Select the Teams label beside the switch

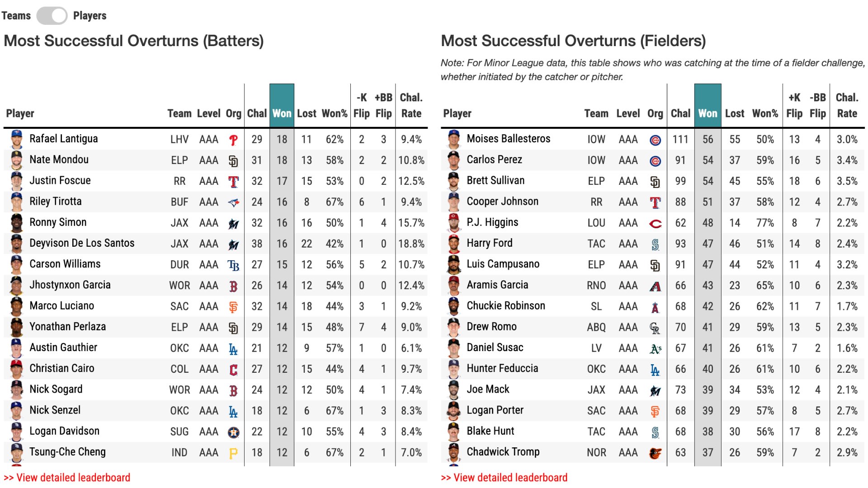click(16, 16)
